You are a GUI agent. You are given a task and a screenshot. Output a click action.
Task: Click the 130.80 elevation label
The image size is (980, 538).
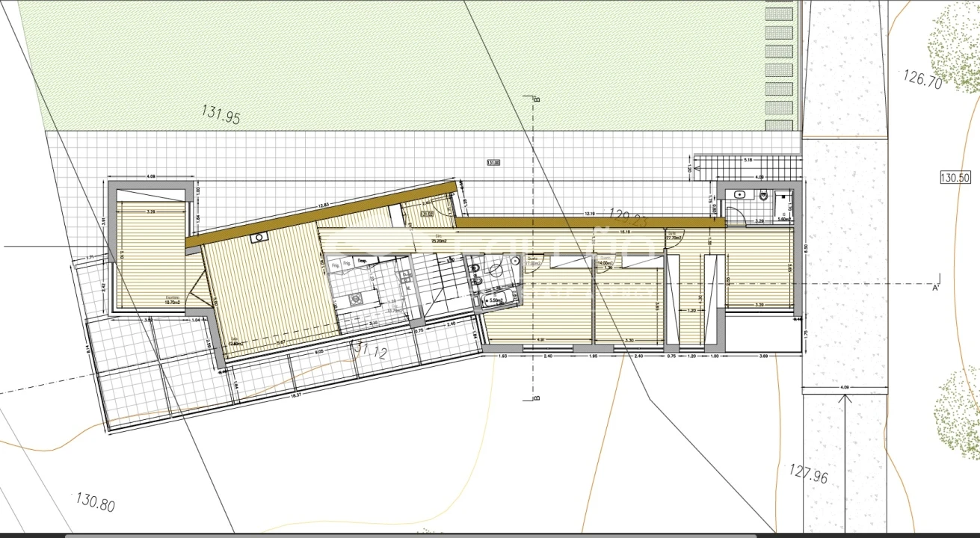(95, 501)
